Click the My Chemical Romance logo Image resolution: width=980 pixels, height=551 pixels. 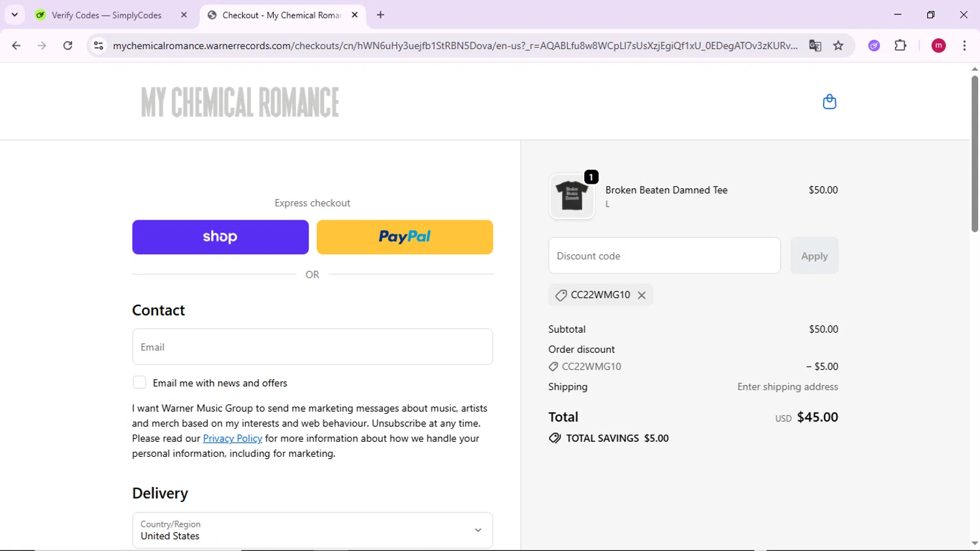click(x=240, y=102)
